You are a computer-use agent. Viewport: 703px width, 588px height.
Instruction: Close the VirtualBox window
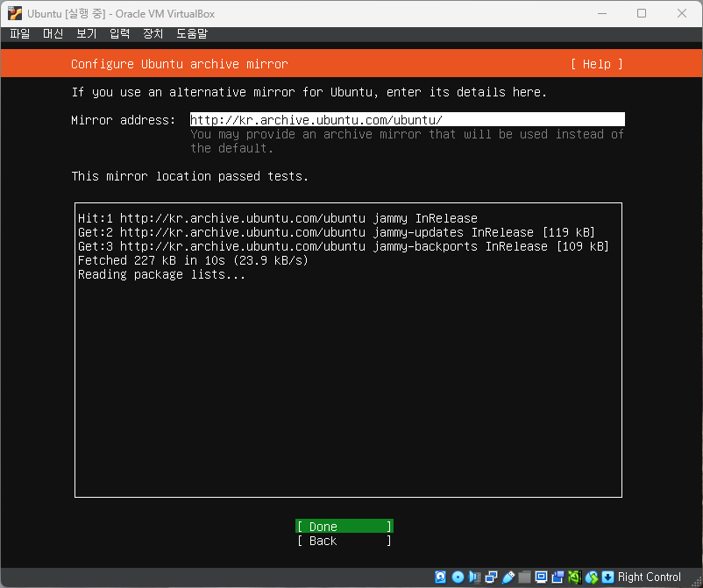pyautogui.click(x=681, y=13)
